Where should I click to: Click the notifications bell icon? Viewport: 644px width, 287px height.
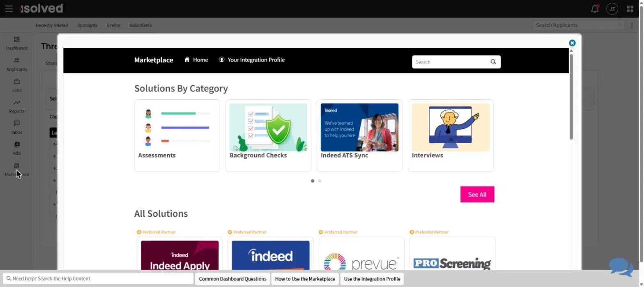pyautogui.click(x=594, y=9)
